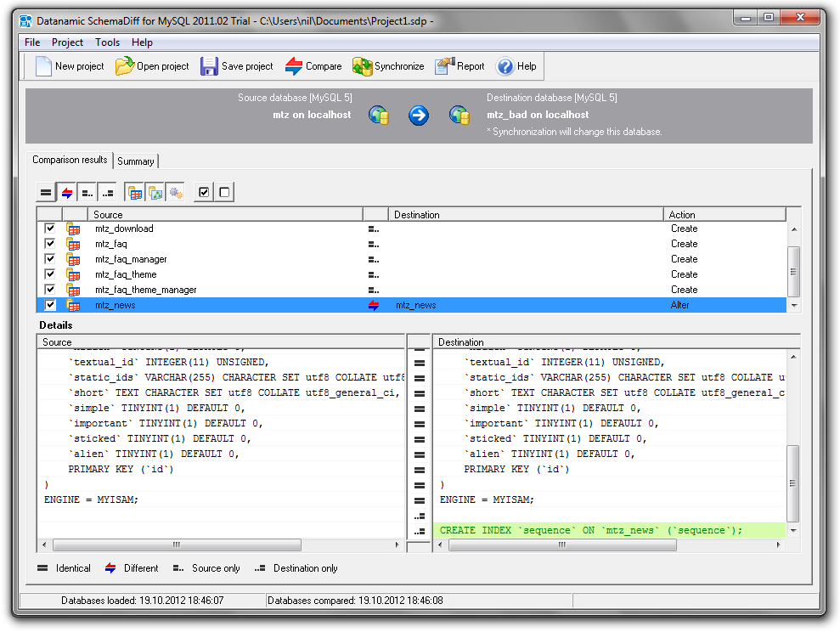840x632 pixels.
Task: Click the table icon for mtz_faq_theme_manager
Action: [73, 291]
